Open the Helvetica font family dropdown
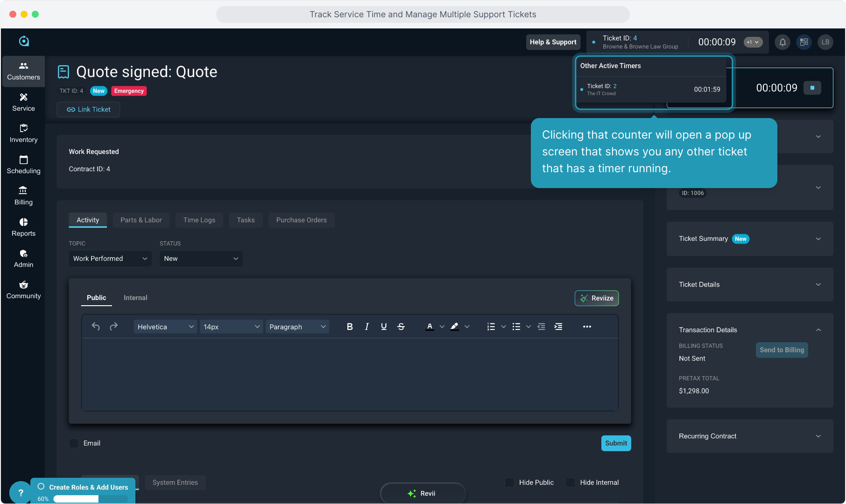This screenshot has height=504, width=846. tap(165, 327)
